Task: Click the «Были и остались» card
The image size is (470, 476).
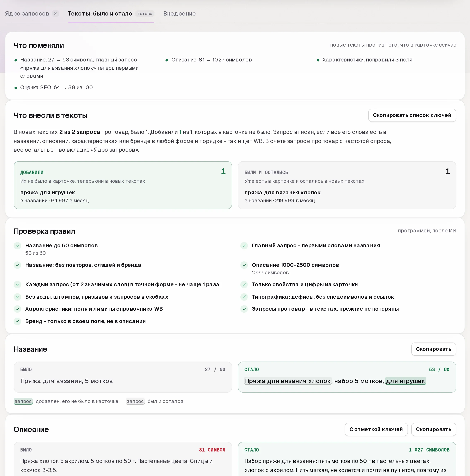Action: point(347,185)
